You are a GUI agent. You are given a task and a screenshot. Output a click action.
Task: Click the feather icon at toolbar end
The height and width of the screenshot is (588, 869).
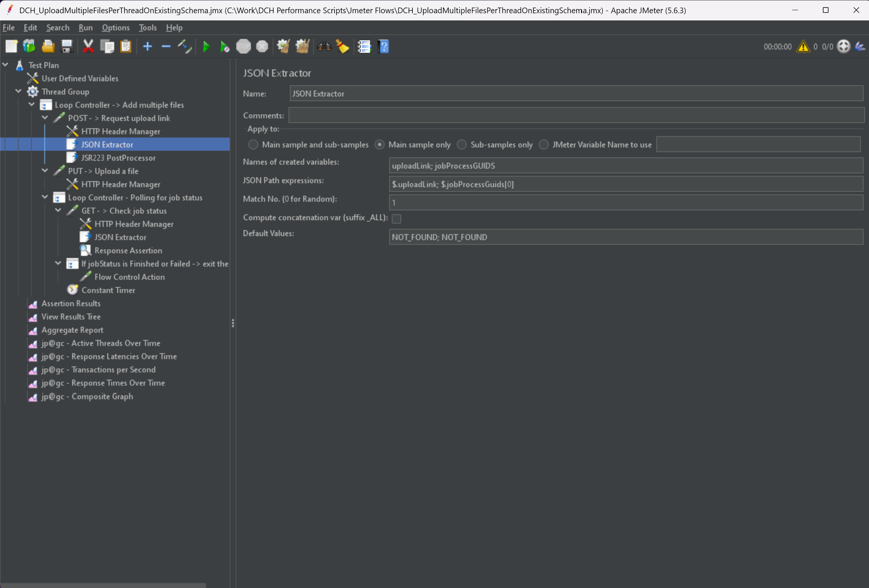pos(860,47)
